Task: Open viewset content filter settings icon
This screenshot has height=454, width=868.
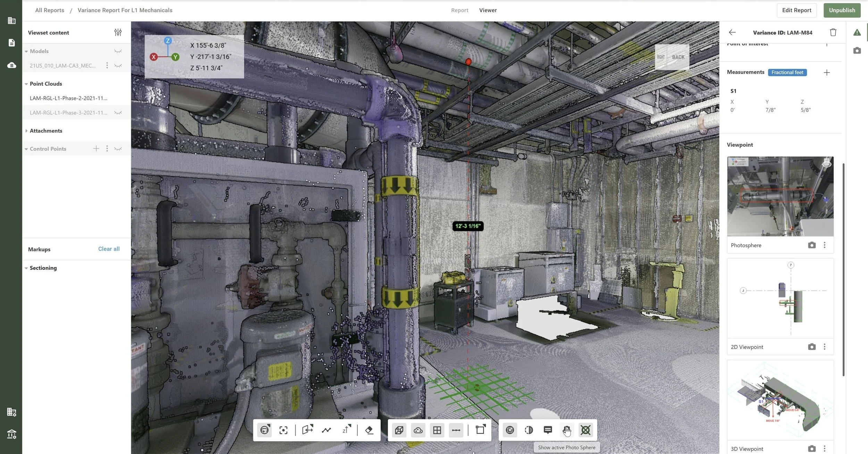Action: coord(118,32)
